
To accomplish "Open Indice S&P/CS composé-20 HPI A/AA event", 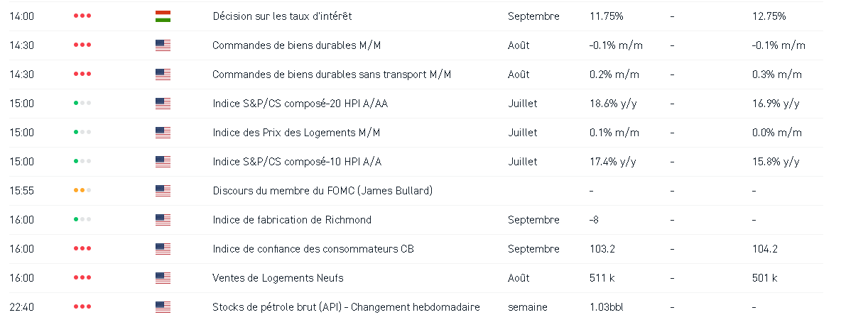I will tap(300, 104).
